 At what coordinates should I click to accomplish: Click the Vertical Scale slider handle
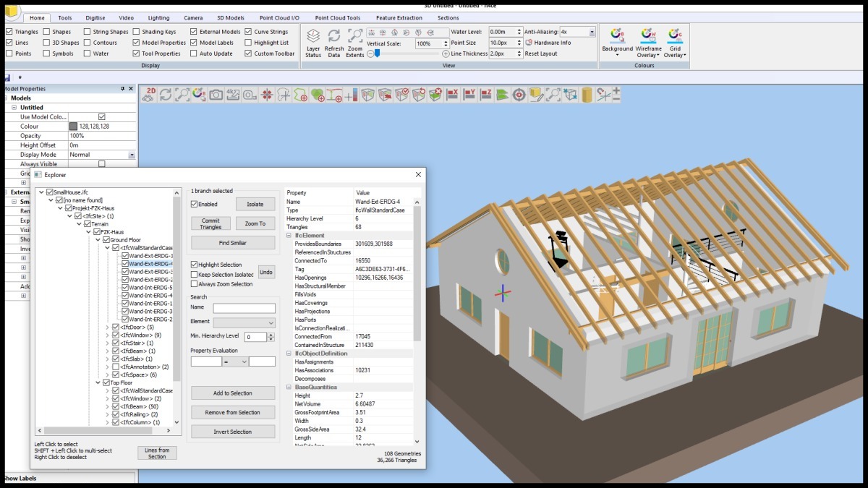coord(377,53)
